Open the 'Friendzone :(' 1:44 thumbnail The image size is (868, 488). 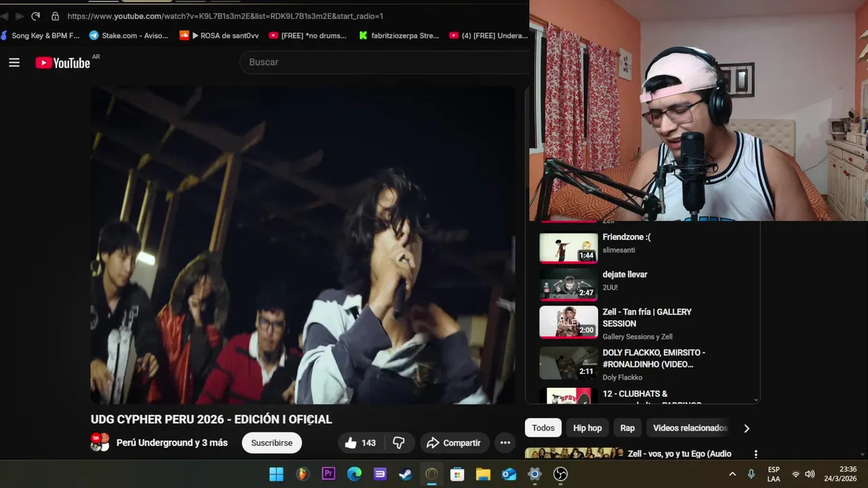(568, 247)
